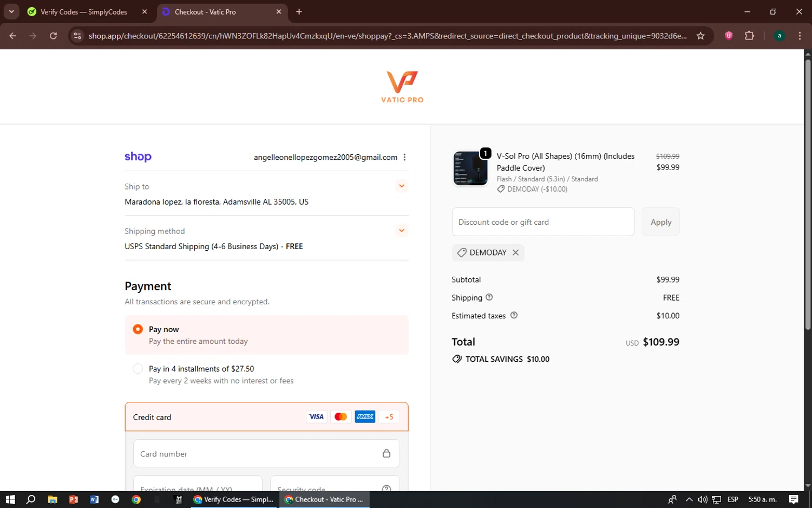The width and height of the screenshot is (812, 508).
Task: Click the DEMODAY (-$10.00) line item tag
Action: pyautogui.click(x=532, y=189)
